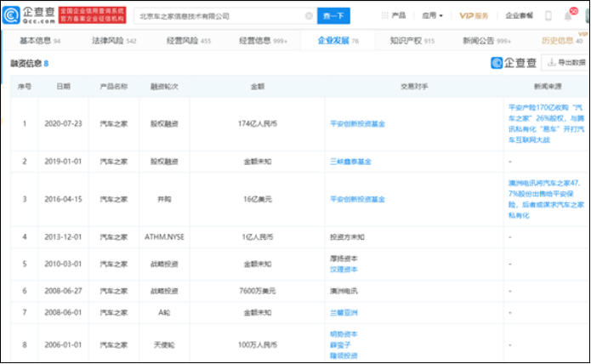Open 薛蛮子 investor link
The height and width of the screenshot is (364, 591).
pyautogui.click(x=340, y=344)
